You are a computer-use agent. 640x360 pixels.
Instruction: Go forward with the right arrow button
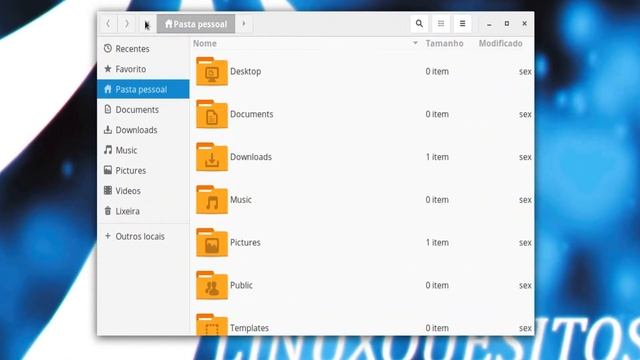pos(127,24)
